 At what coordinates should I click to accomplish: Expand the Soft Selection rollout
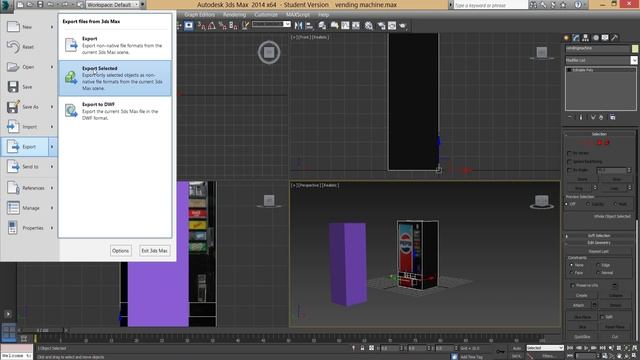599,236
